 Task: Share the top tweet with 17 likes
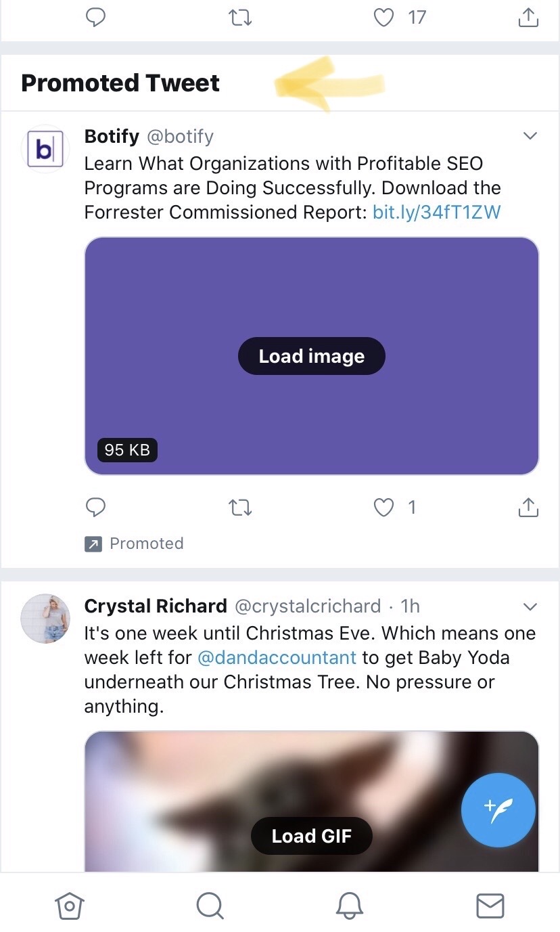coord(528,18)
